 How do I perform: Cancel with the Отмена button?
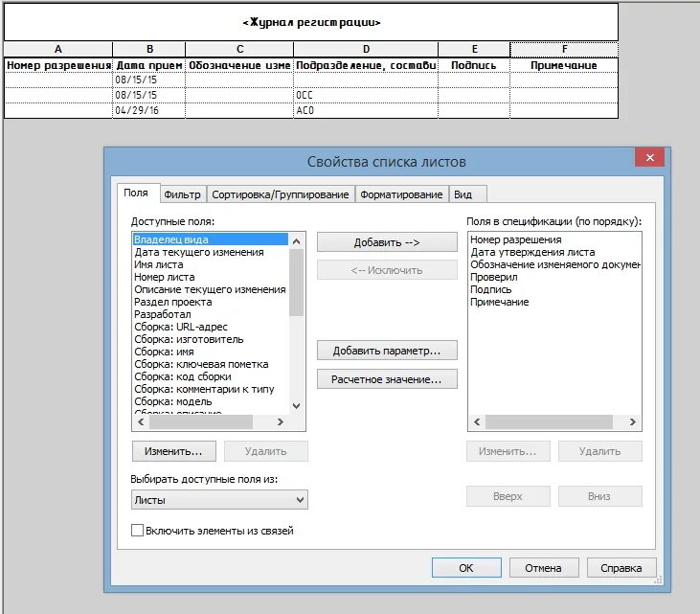pyautogui.click(x=544, y=568)
